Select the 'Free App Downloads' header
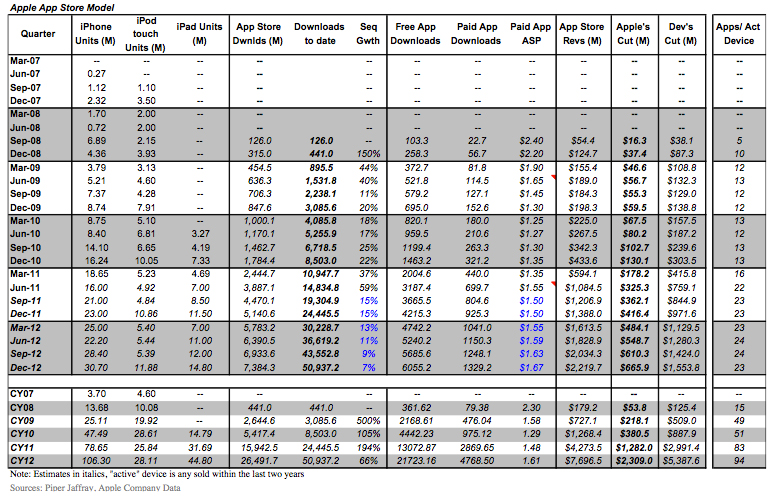 click(415, 34)
